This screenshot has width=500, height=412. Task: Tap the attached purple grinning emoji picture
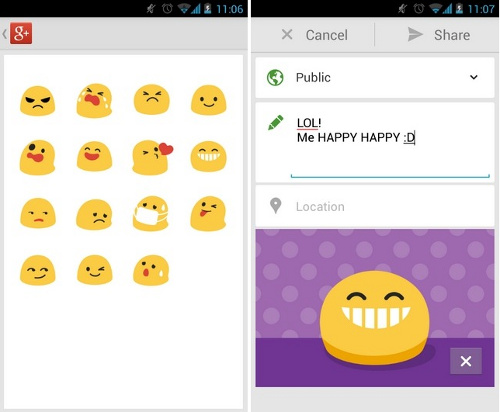(x=375, y=308)
